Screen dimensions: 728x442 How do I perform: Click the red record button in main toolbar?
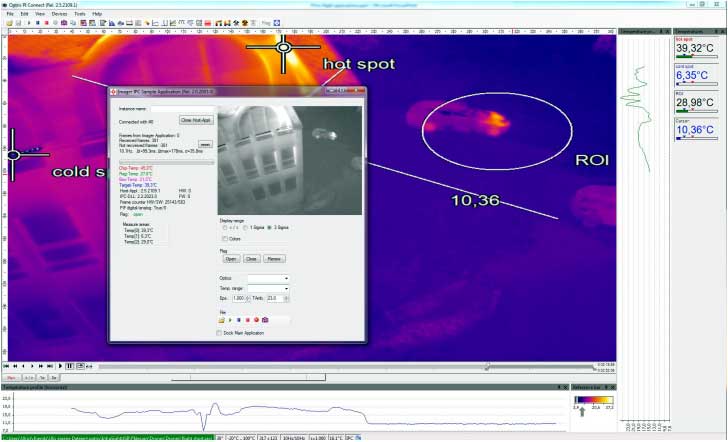(x=45, y=22)
